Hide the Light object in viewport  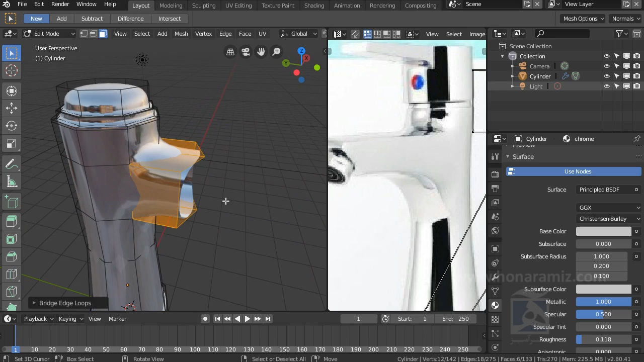click(x=607, y=86)
